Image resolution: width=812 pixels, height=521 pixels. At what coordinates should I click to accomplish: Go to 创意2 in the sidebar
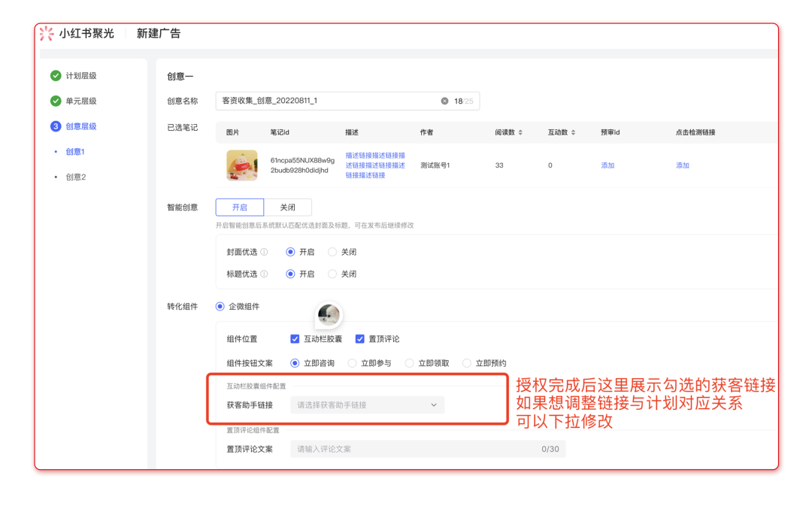click(x=75, y=177)
